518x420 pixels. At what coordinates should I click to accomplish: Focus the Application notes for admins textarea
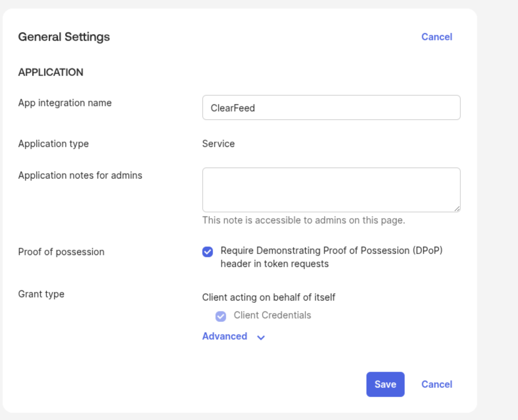[x=331, y=190]
